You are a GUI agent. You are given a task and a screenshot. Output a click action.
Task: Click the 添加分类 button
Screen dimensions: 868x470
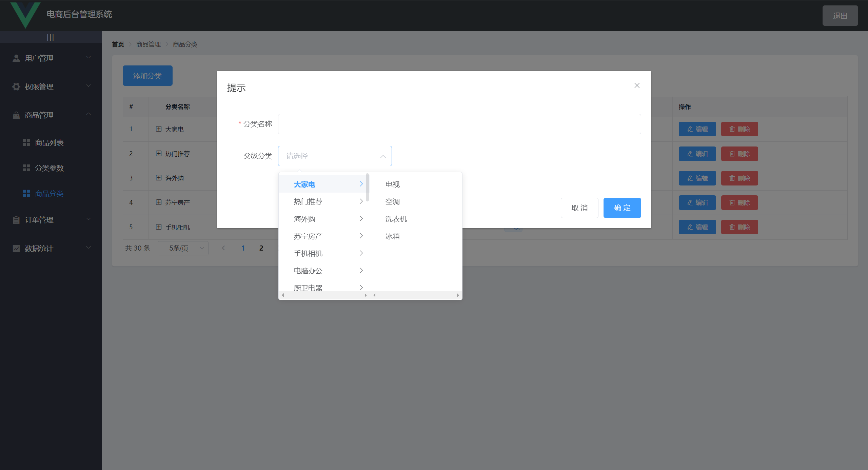point(147,76)
